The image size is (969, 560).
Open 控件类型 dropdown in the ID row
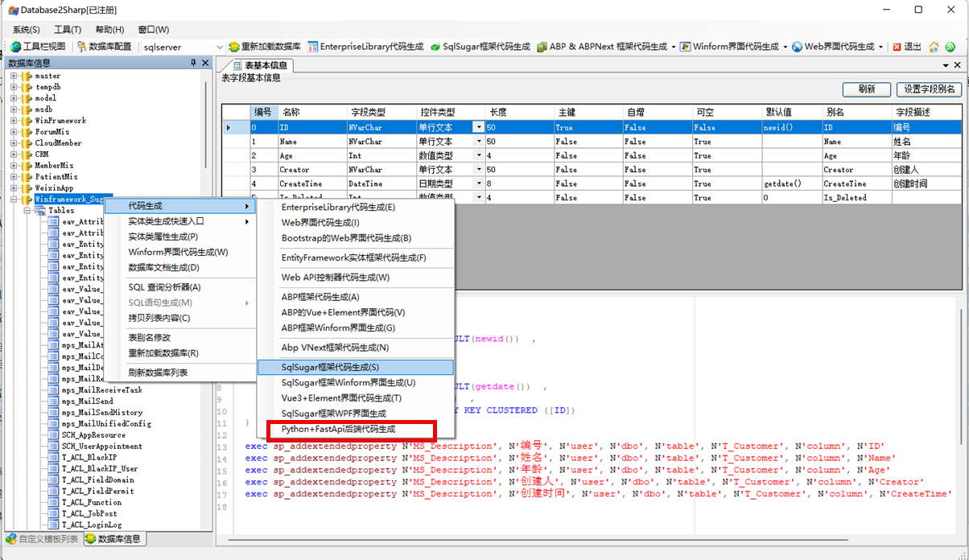(x=479, y=127)
